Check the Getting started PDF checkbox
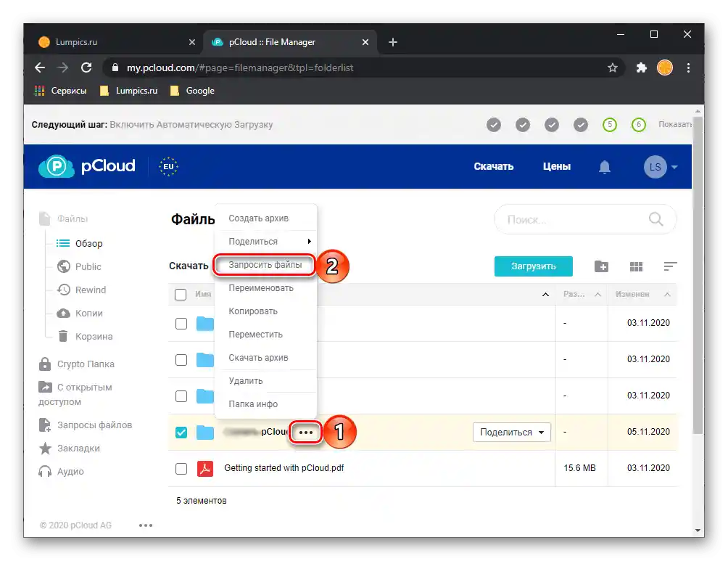 click(181, 469)
